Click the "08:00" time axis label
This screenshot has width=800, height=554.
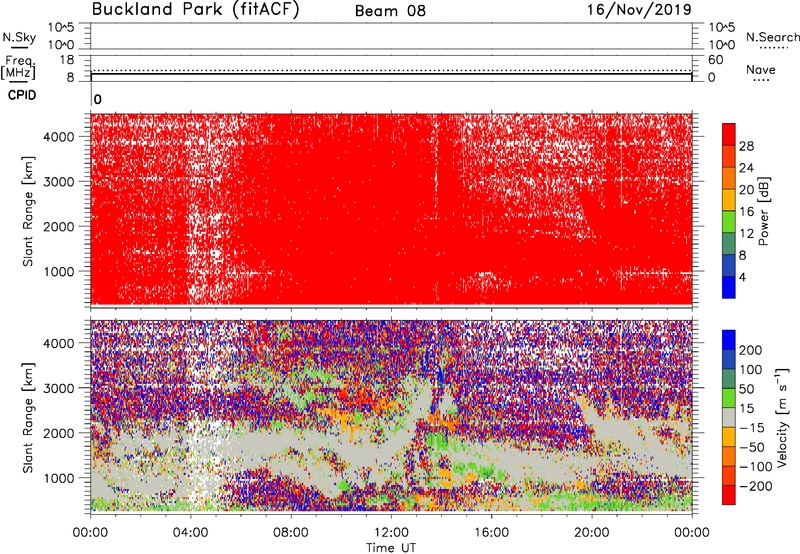click(291, 533)
